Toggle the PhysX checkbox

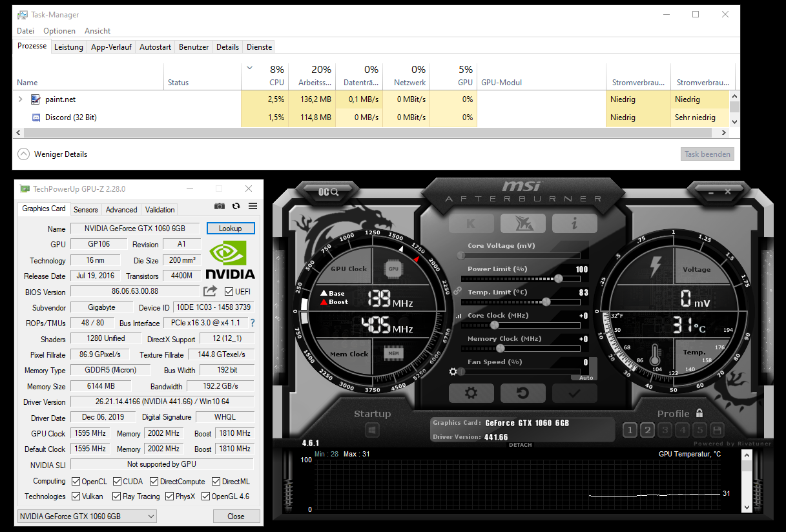coord(169,496)
